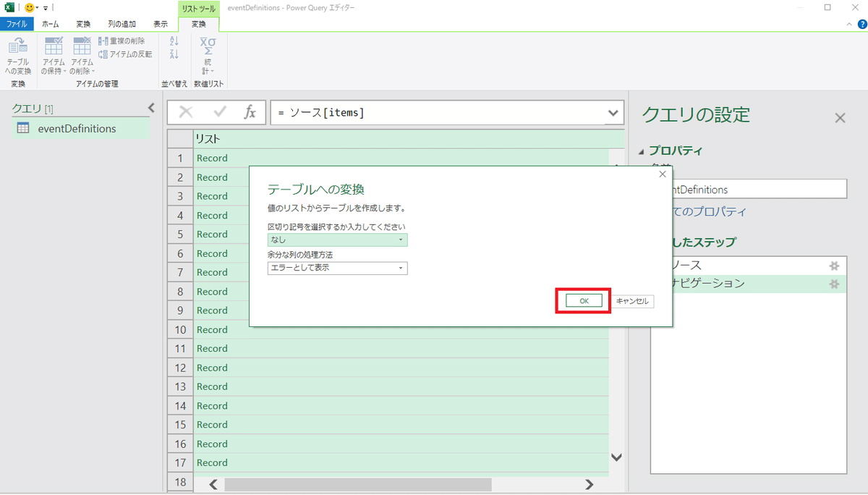Screen dimensions: 868x495
Task: Click the formula bar text field
Action: (438, 112)
